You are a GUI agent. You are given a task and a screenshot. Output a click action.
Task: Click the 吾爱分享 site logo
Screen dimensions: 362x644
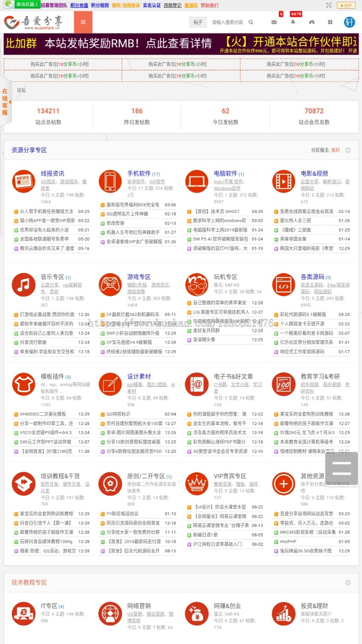(x=33, y=22)
